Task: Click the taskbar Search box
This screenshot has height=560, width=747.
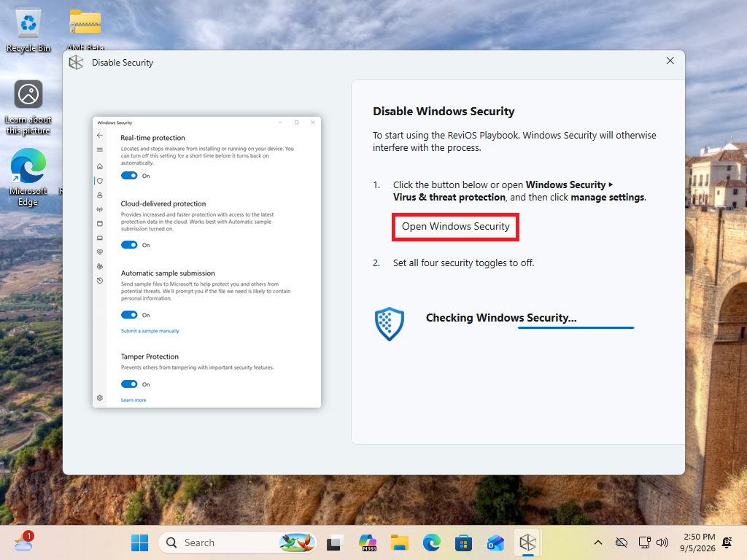Action: pyautogui.click(x=237, y=542)
